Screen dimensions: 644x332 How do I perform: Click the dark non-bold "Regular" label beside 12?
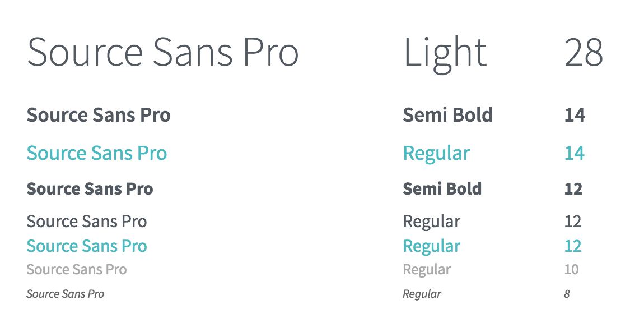tap(431, 222)
